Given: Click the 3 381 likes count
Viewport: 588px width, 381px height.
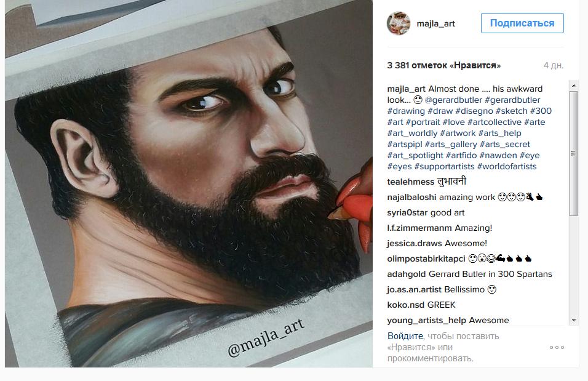Looking at the screenshot, I should point(444,65).
